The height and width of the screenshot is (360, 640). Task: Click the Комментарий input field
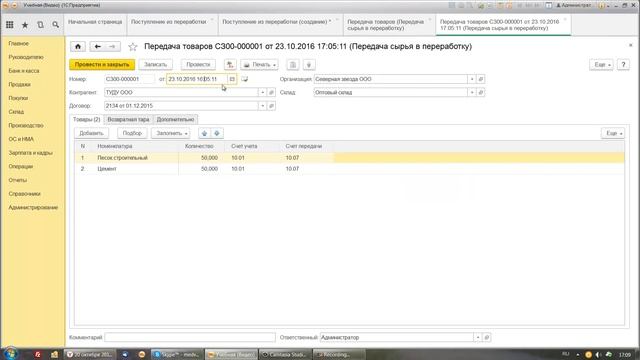click(190, 337)
